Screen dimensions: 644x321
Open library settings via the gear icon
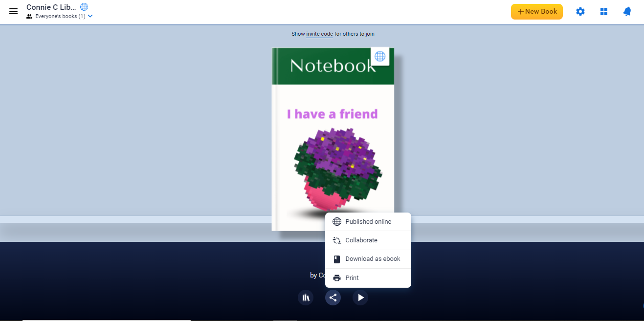(x=580, y=12)
